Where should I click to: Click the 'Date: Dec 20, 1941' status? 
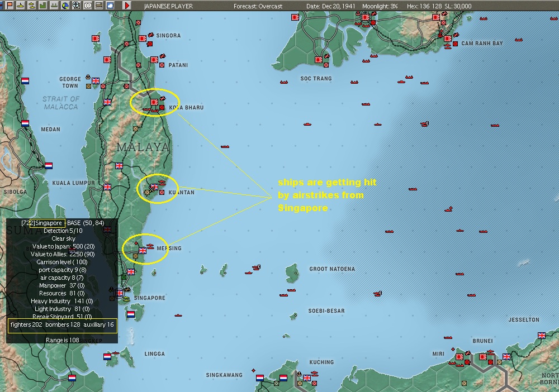click(x=331, y=6)
